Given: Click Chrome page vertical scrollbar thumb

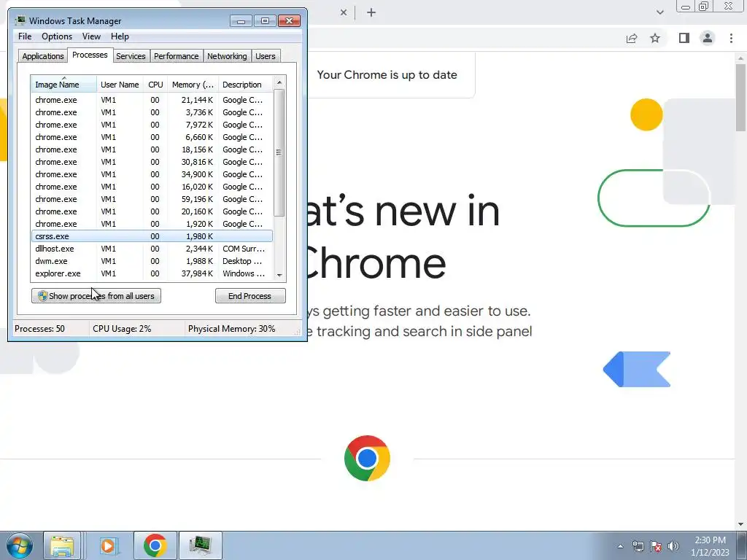Looking at the screenshot, I should [740, 97].
